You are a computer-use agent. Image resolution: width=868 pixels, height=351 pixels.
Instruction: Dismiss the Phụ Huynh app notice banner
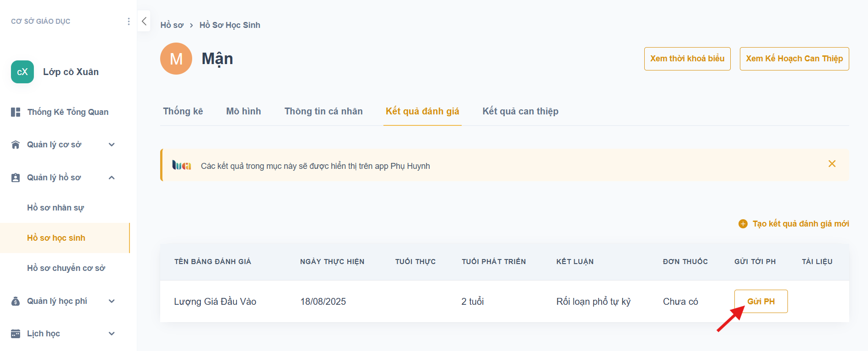pyautogui.click(x=832, y=164)
